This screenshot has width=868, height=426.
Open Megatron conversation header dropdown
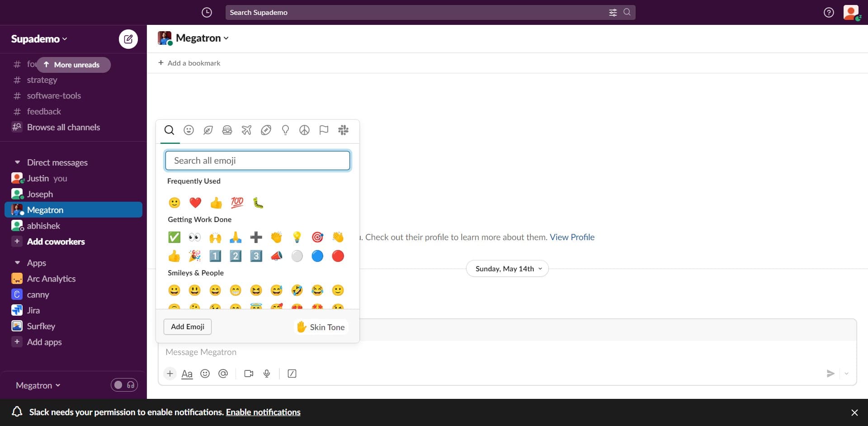(202, 38)
